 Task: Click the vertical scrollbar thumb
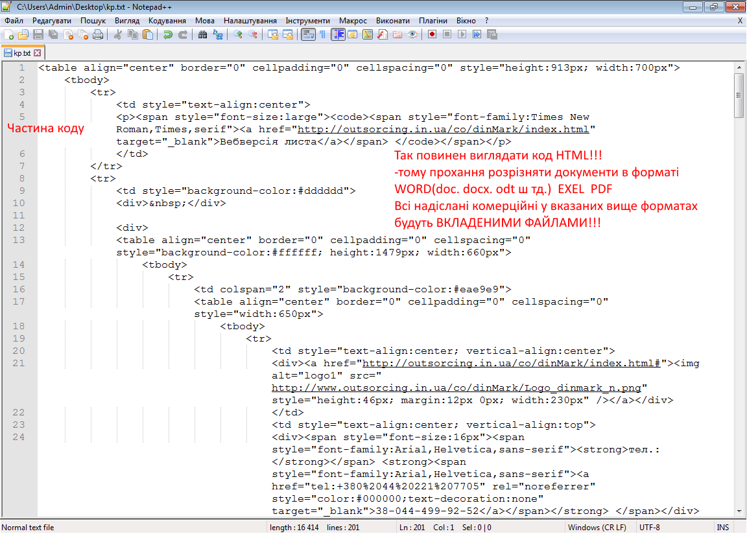pos(739,95)
